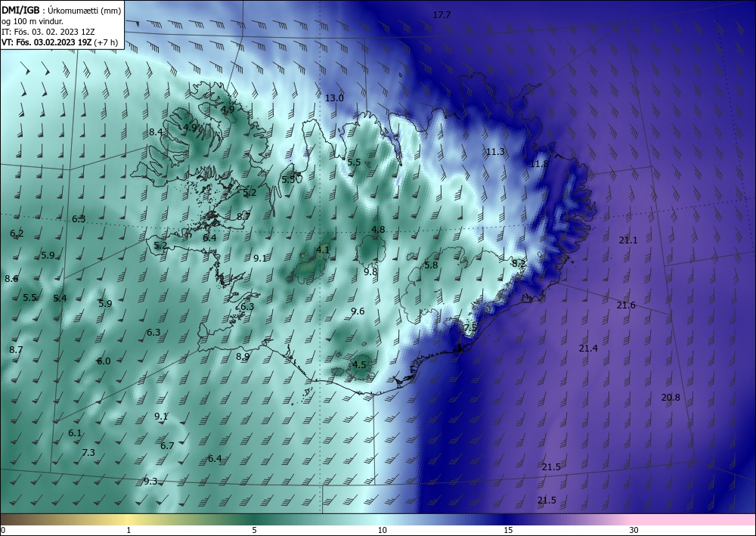This screenshot has height=536, width=756.
Task: Click the title line 'DMI/IGB : Úrkomumætti (mm)'
Action: click(61, 11)
